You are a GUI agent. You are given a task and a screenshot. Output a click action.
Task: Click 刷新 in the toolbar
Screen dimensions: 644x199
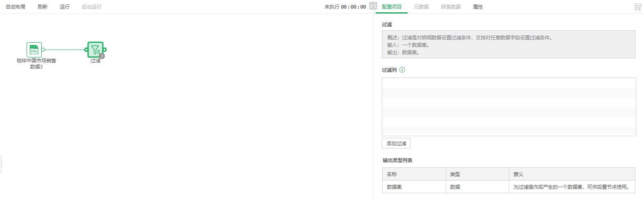43,7
